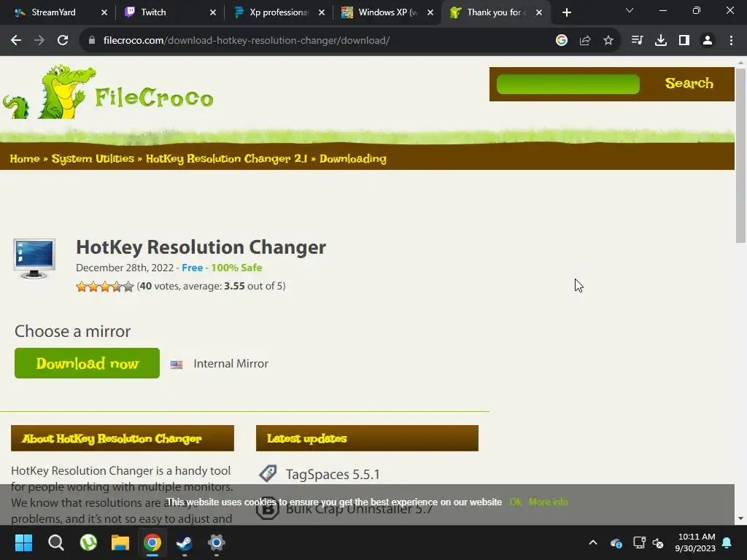Open System Utilities breadcrumb link
Viewport: 747px width, 560px height.
tap(93, 158)
